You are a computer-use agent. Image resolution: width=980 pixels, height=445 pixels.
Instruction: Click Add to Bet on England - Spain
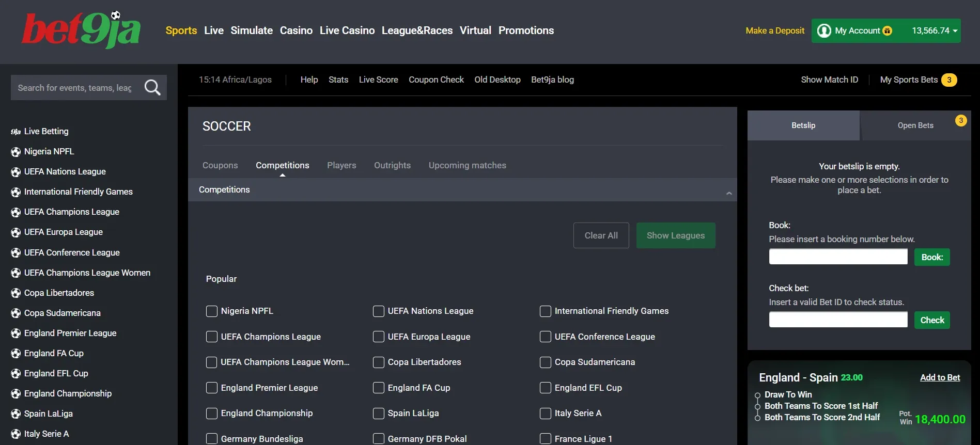[940, 377]
